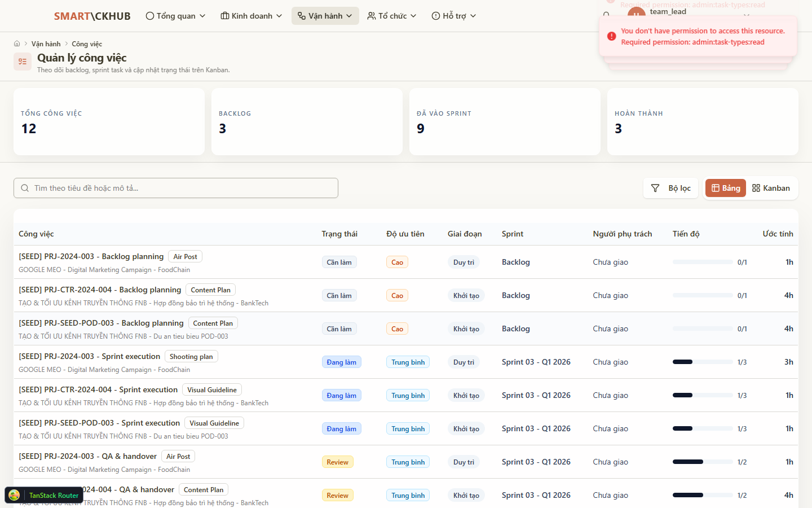The width and height of the screenshot is (812, 508).
Task: Expand the Tổng quan dropdown menu
Action: (175, 16)
